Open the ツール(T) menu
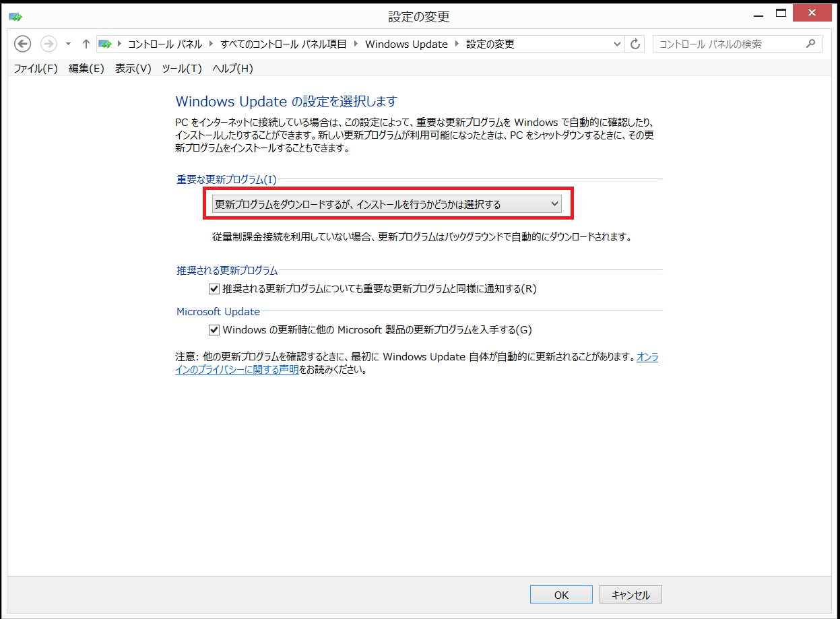Image resolution: width=840 pixels, height=619 pixels. pyautogui.click(x=182, y=68)
